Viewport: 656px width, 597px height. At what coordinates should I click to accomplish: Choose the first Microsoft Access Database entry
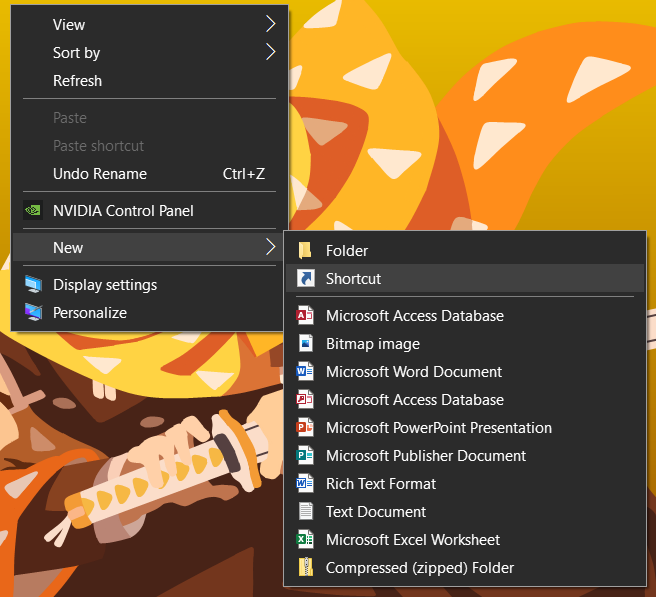point(465,315)
